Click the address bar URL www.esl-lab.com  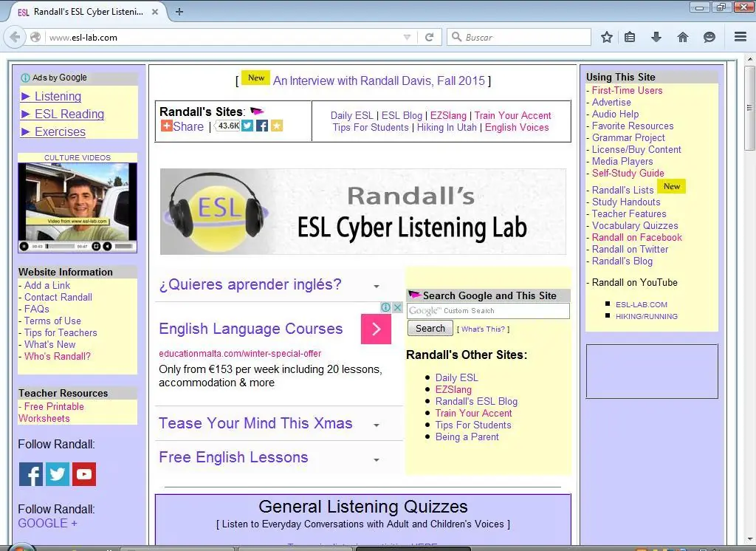(83, 38)
